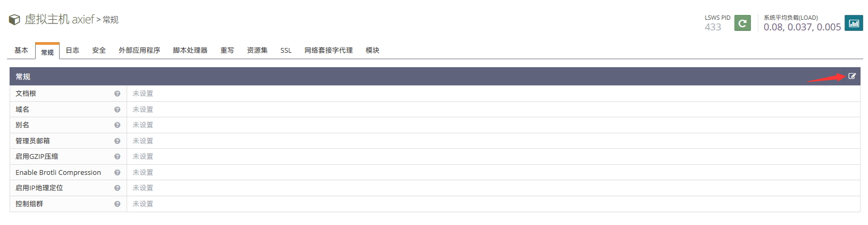868x225 pixels.
Task: Click help icon beside Enable Brotli Compression
Action: point(117,172)
